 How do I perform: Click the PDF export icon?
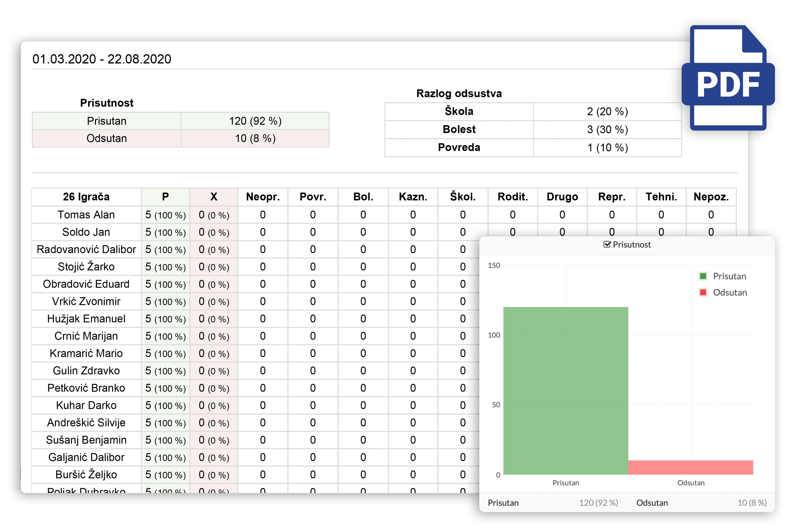728,78
